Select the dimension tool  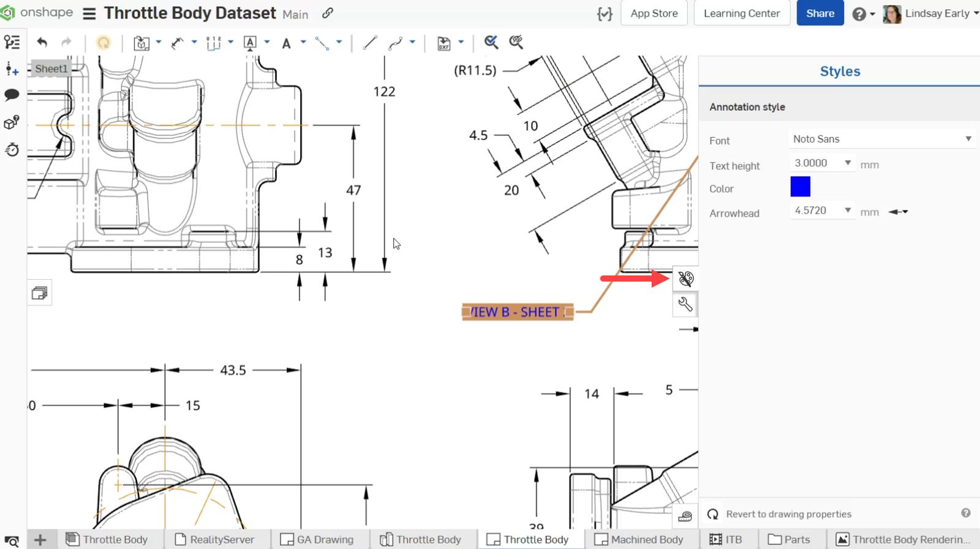[x=177, y=43]
